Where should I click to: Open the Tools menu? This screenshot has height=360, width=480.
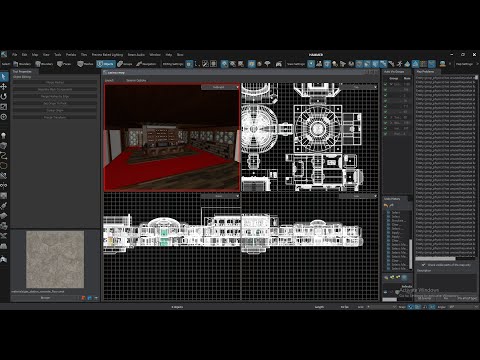pyautogui.click(x=58, y=54)
